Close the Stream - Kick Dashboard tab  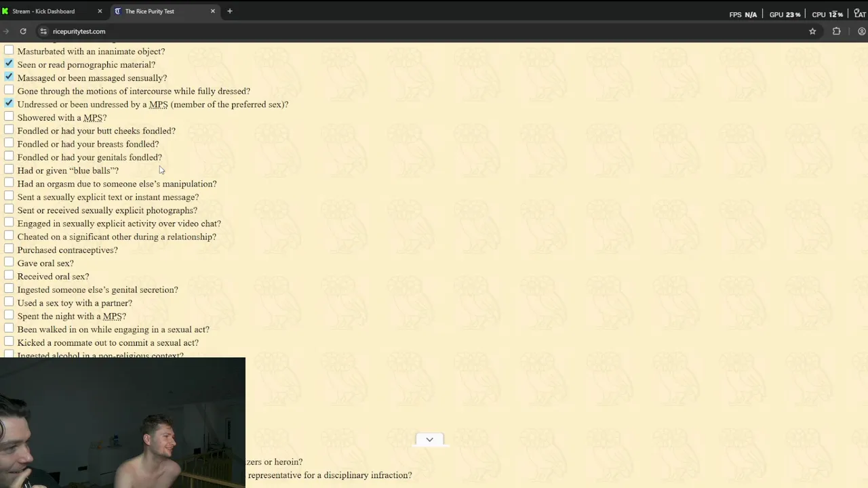(x=100, y=11)
